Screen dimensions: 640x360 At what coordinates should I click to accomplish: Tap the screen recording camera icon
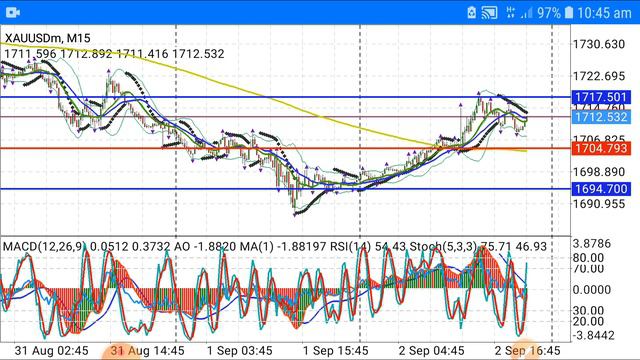tap(13, 13)
